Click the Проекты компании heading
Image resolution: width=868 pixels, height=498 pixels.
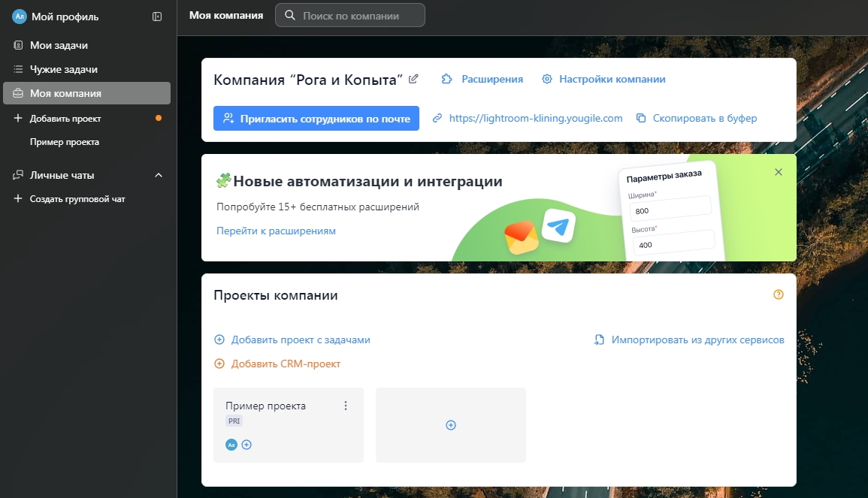[x=276, y=295]
